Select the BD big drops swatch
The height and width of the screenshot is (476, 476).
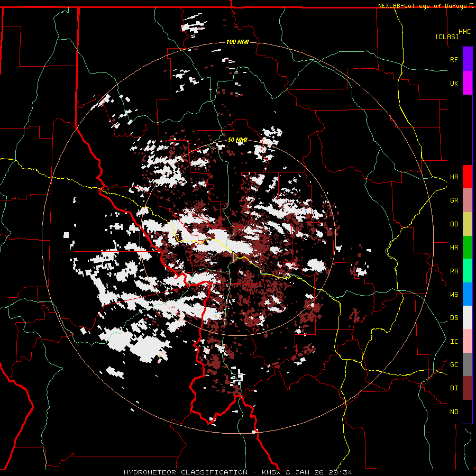pos(467,224)
